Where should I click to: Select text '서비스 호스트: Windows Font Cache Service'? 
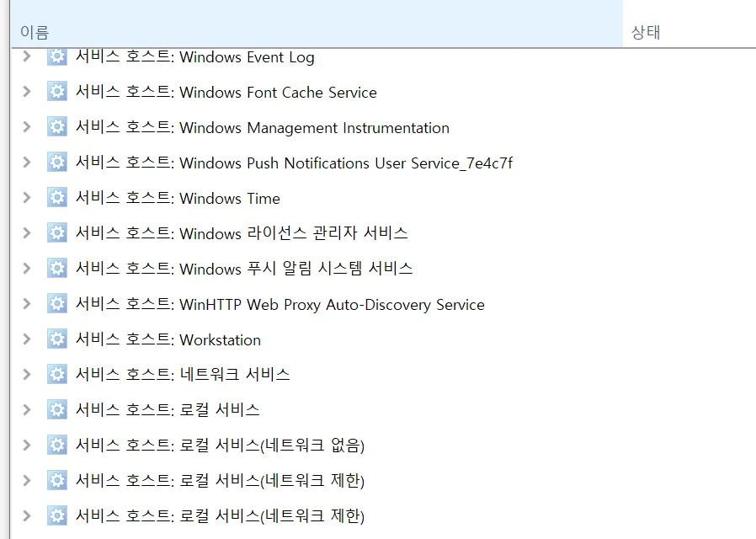pos(226,92)
